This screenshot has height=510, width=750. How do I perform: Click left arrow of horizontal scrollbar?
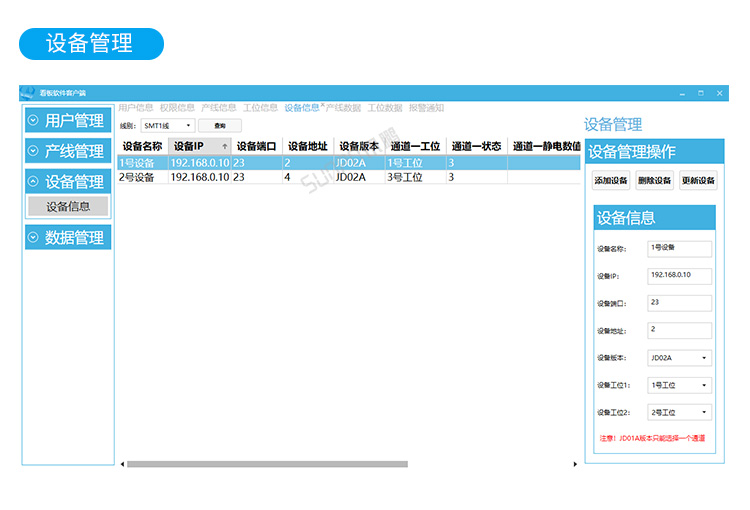point(122,464)
